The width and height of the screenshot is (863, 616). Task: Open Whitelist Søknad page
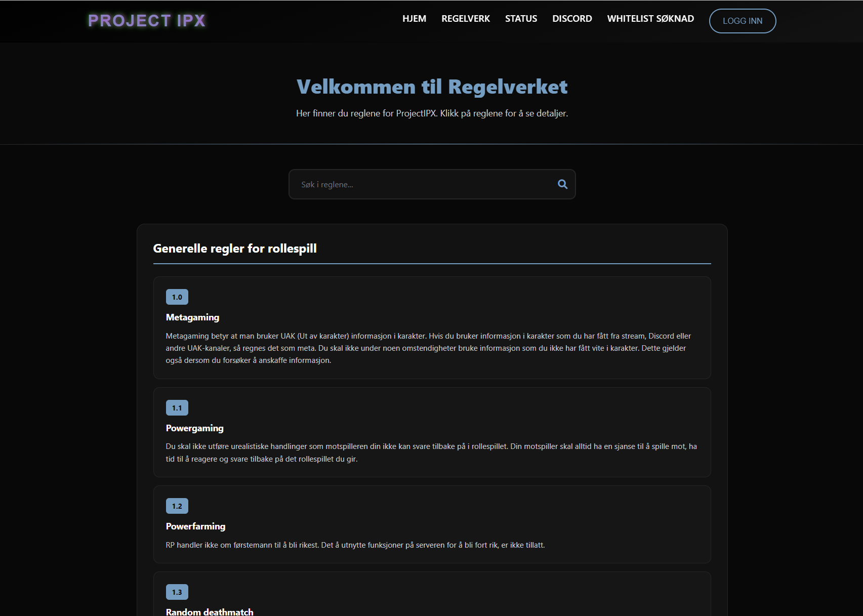point(650,19)
